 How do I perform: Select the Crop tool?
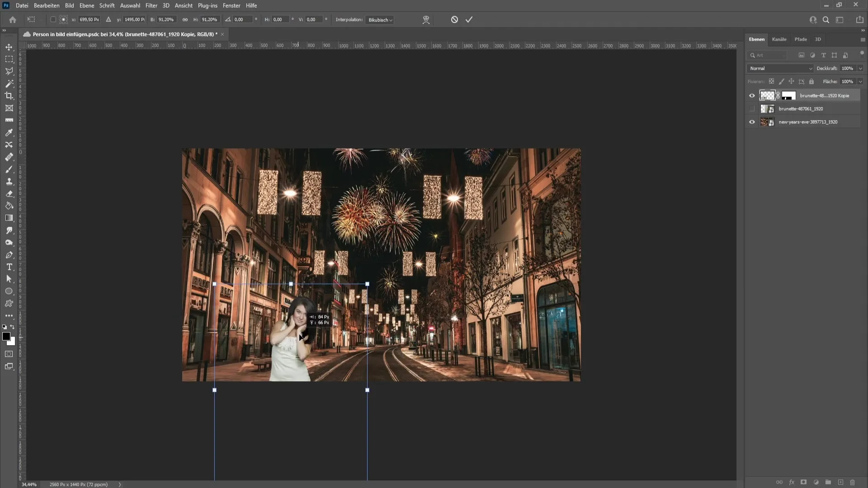(9, 95)
